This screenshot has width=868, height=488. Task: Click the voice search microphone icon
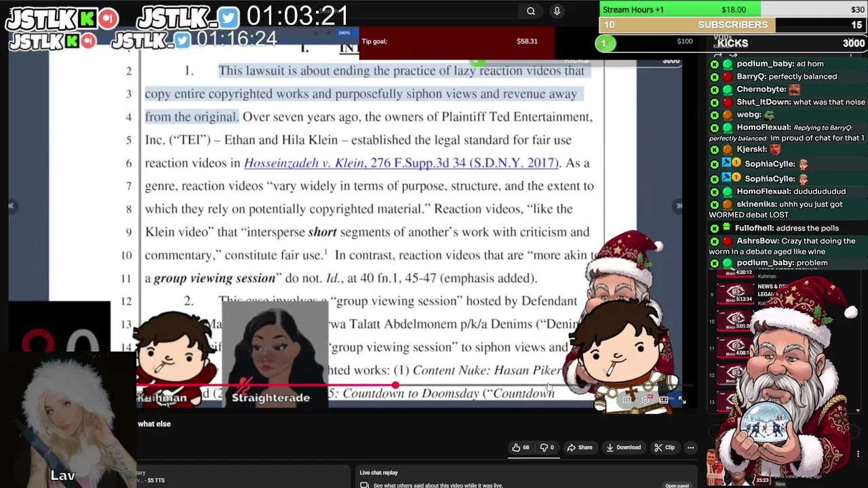(557, 11)
